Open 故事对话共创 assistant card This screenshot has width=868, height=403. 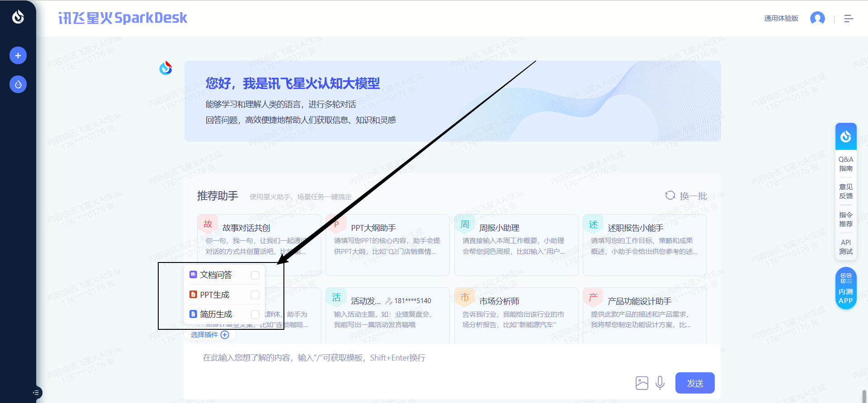coord(259,245)
